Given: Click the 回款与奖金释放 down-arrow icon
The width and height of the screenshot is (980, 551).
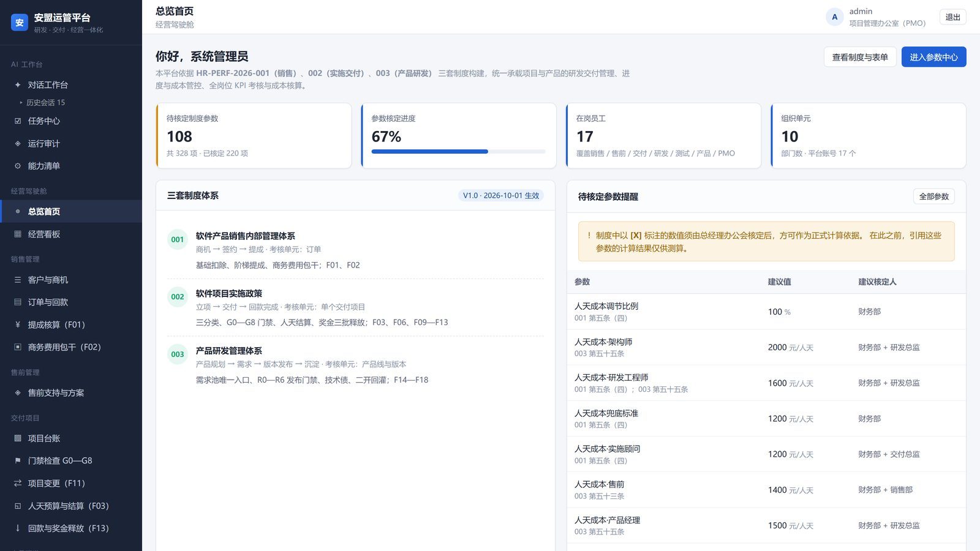Looking at the screenshot, I should point(18,528).
